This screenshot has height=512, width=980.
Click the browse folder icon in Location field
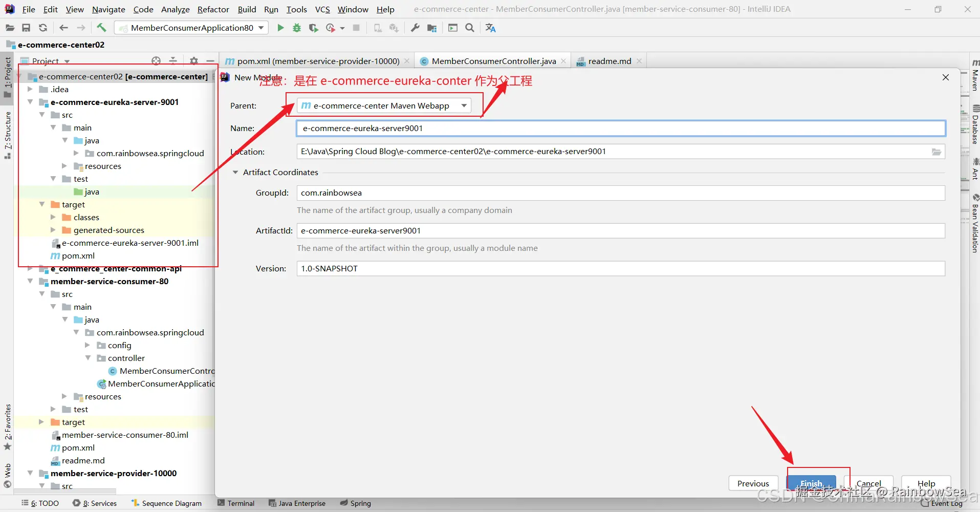[937, 152]
